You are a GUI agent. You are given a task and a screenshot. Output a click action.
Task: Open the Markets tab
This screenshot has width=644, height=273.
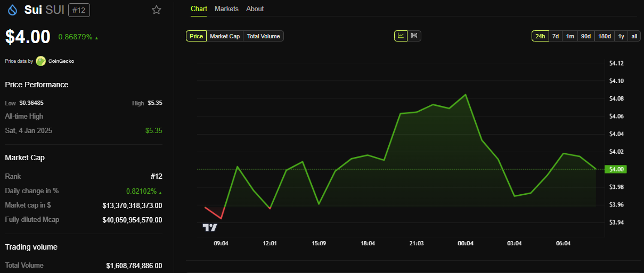[x=226, y=9]
